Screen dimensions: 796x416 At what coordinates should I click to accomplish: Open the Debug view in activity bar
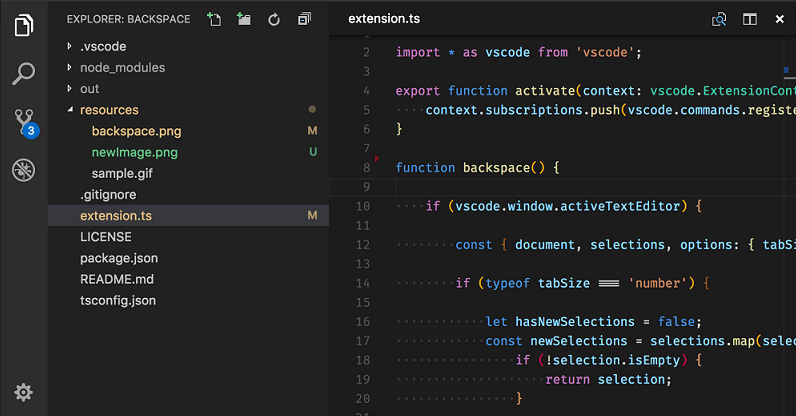(24, 171)
